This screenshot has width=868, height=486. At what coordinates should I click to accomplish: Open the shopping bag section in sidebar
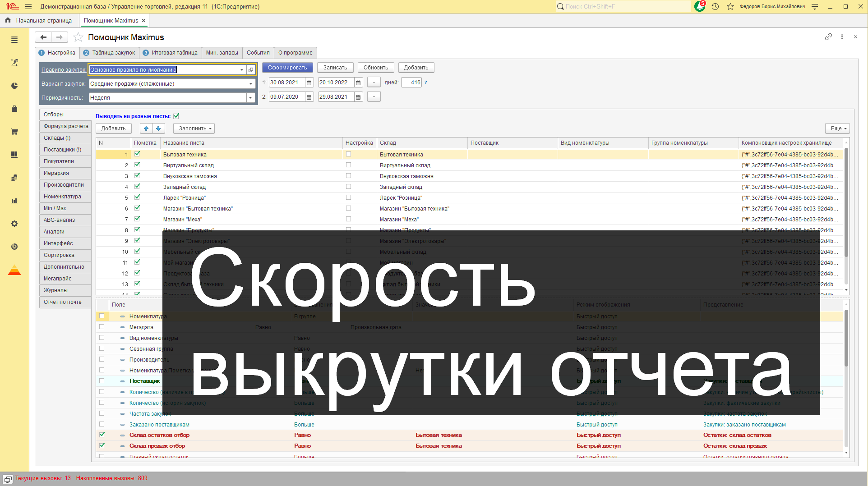click(14, 109)
